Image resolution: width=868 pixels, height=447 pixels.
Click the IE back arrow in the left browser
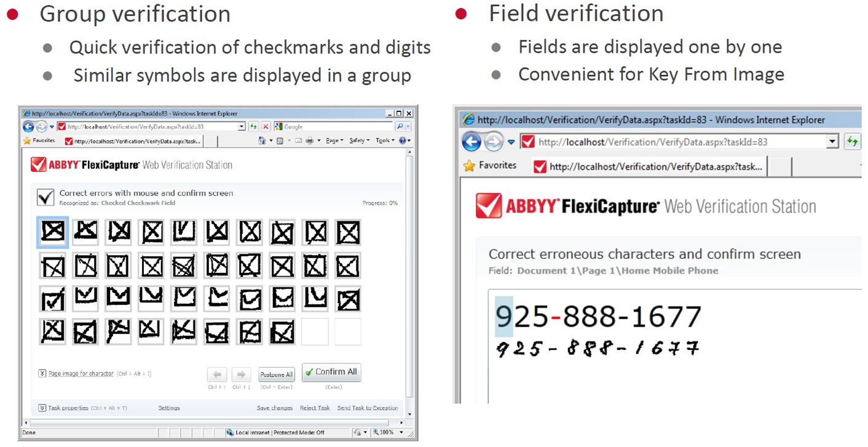28,127
